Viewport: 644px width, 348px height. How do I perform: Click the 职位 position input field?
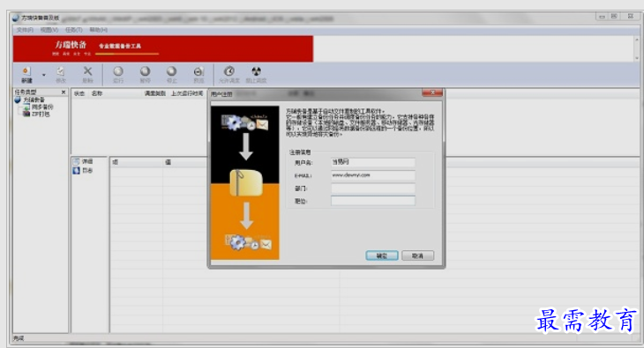[x=373, y=201]
